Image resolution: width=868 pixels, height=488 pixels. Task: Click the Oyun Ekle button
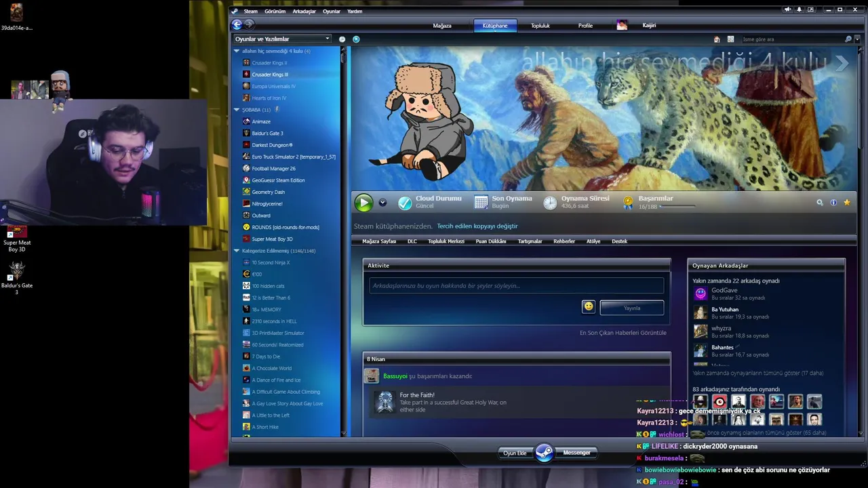pyautogui.click(x=515, y=453)
